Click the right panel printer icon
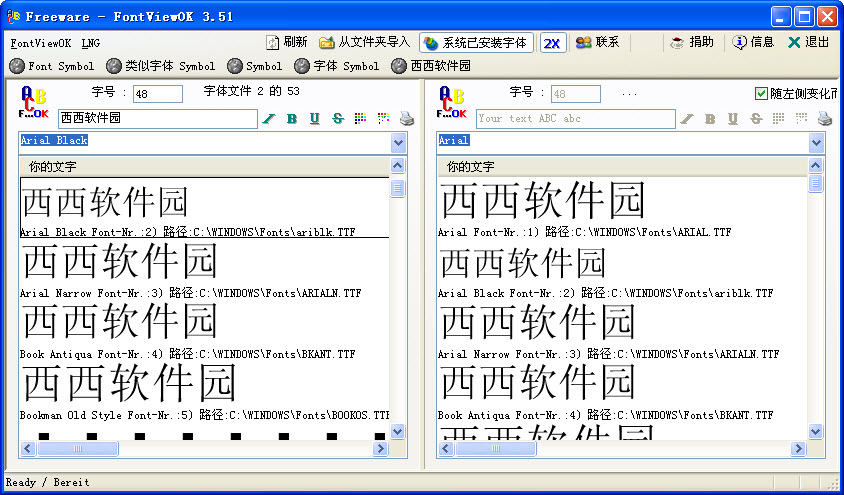 [824, 119]
